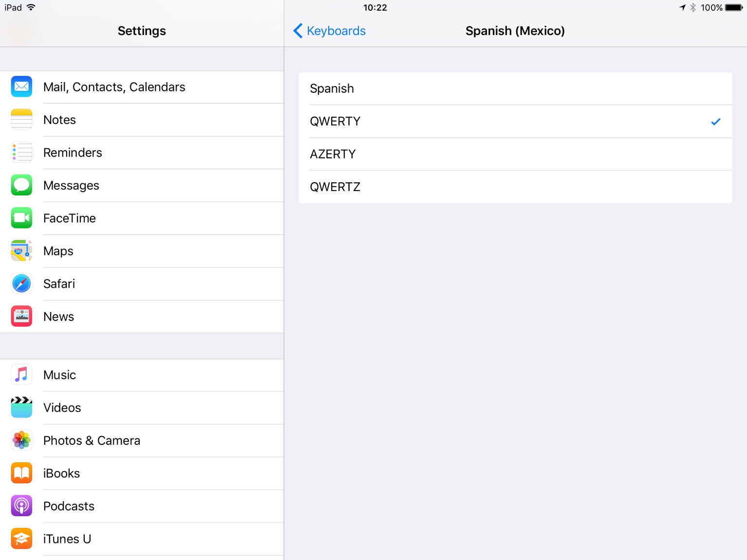
Task: Tap the Safari compass icon
Action: click(21, 283)
